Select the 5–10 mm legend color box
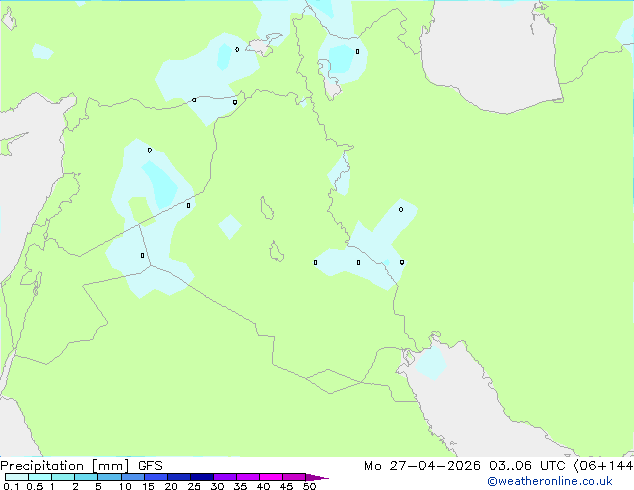634x490 pixels. 109,477
